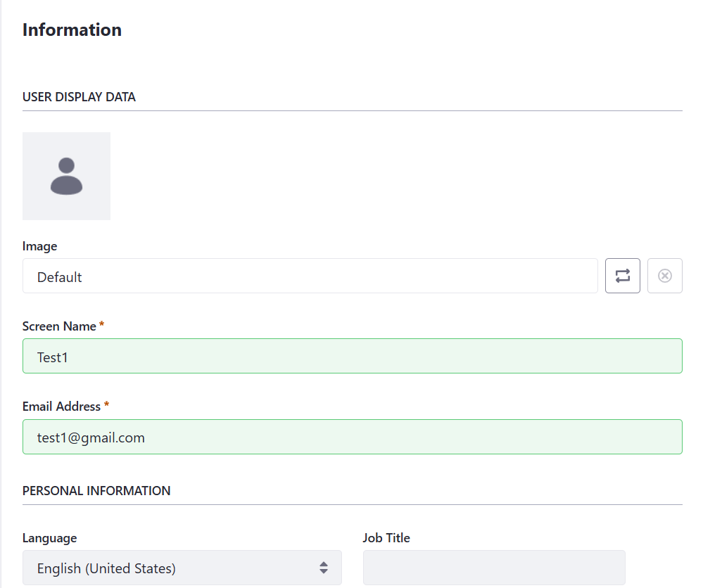The image size is (703, 588).
Task: Click the change image swap-arrows button
Action: tap(622, 276)
